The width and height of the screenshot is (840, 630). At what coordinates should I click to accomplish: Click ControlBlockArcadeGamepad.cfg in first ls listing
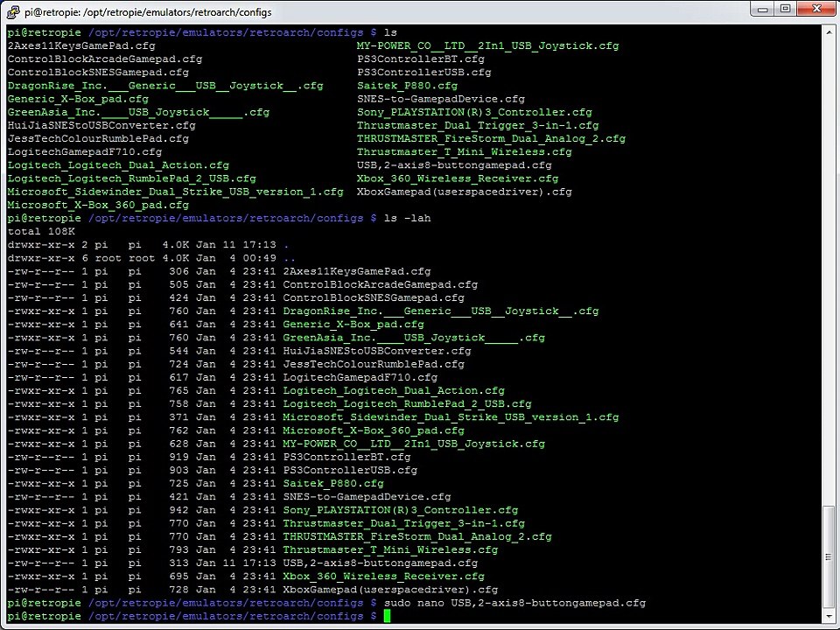[105, 59]
